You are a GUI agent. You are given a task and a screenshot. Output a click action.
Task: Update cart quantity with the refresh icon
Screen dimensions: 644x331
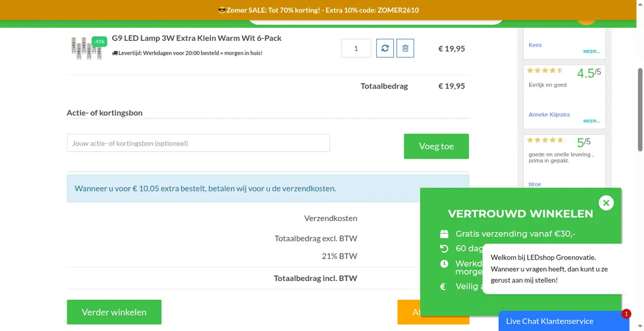tap(385, 48)
